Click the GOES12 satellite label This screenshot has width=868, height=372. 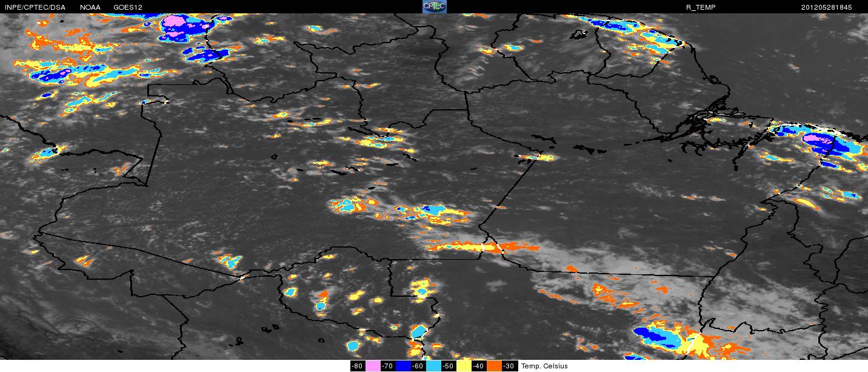[x=127, y=7]
